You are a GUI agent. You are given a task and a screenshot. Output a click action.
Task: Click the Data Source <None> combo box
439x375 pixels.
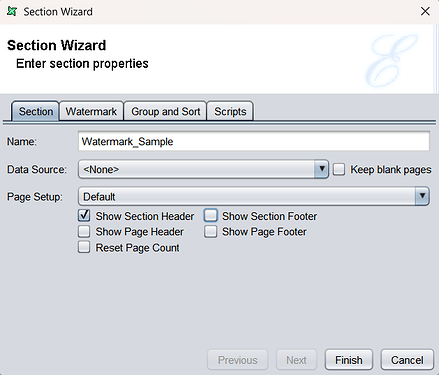(x=203, y=169)
